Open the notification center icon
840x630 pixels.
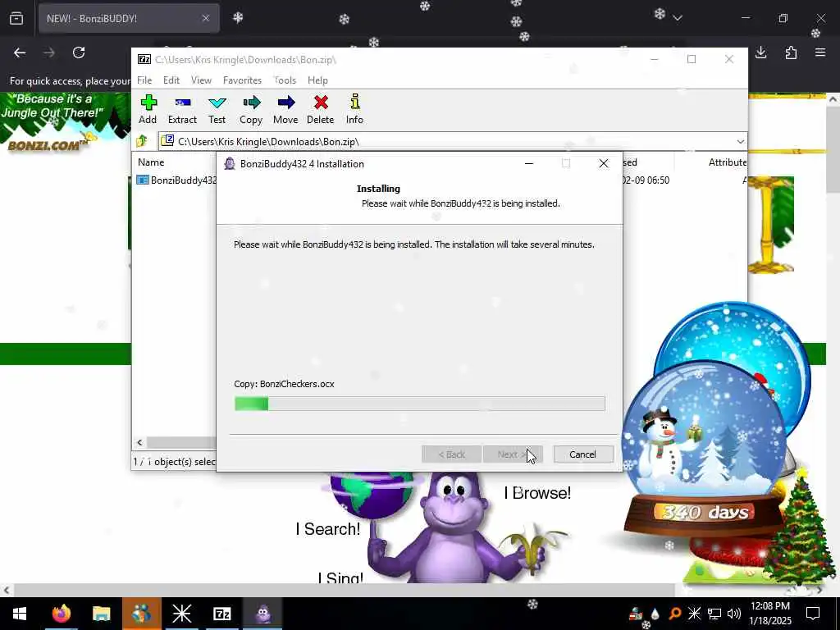813,614
